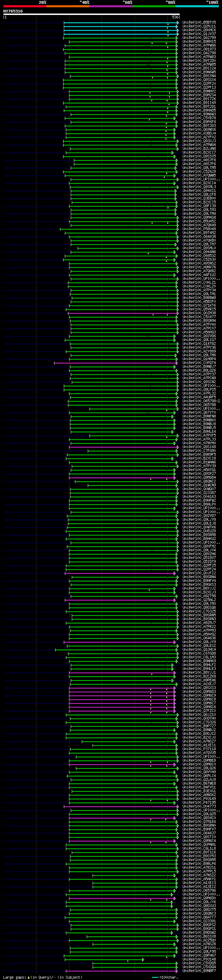Select hit UniRef100_B9II49
The width and height of the screenshot is (222, 980).
[199, 103]
